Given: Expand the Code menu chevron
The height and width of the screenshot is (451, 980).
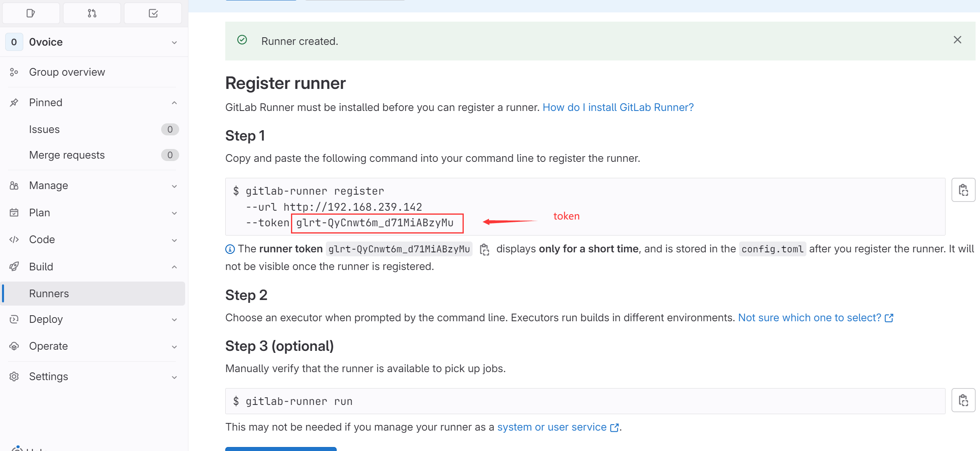Looking at the screenshot, I should [x=174, y=240].
